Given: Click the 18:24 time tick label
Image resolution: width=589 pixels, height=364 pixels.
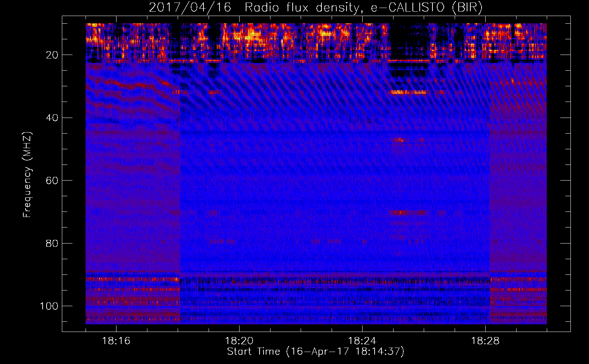Looking at the screenshot, I should 362,341.
